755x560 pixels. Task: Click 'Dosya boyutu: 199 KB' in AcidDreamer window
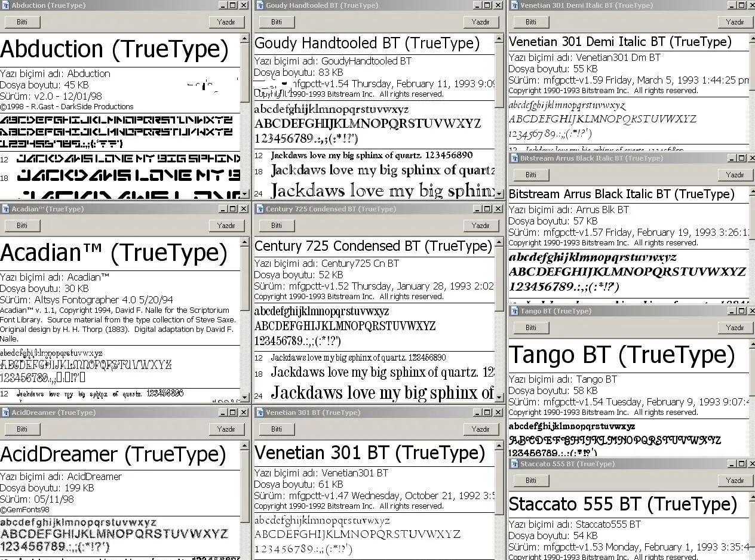47,488
